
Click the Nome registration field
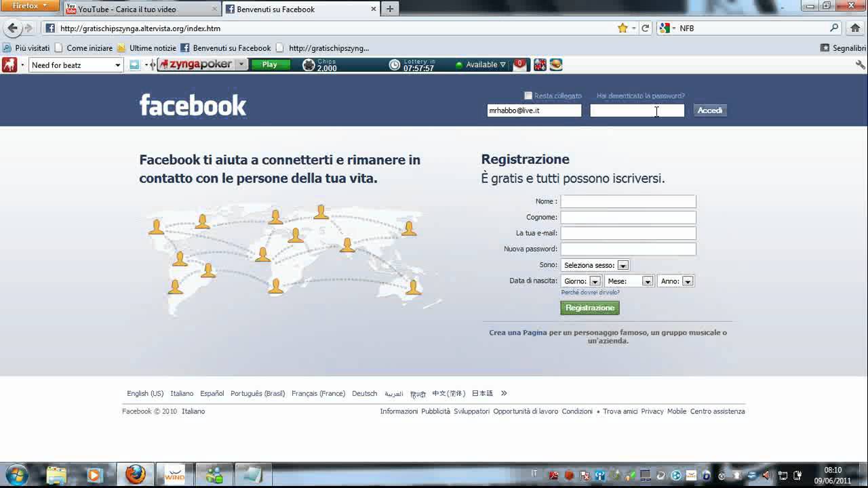[629, 201]
